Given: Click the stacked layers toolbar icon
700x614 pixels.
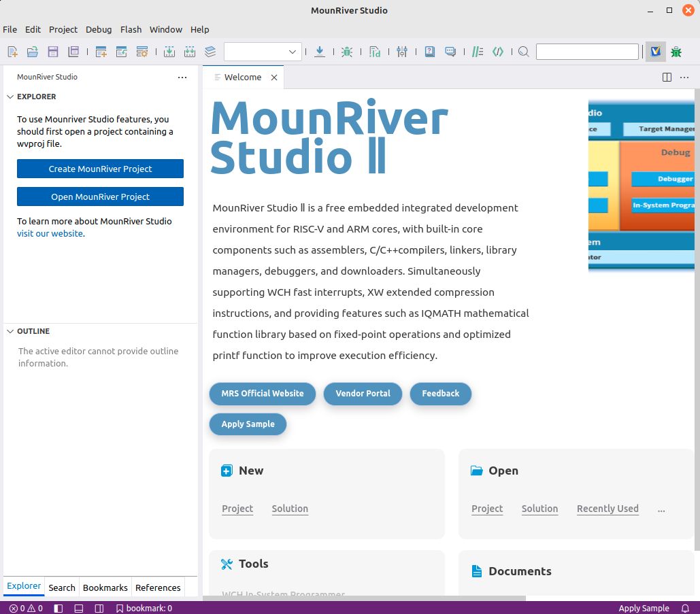Looking at the screenshot, I should (x=210, y=52).
